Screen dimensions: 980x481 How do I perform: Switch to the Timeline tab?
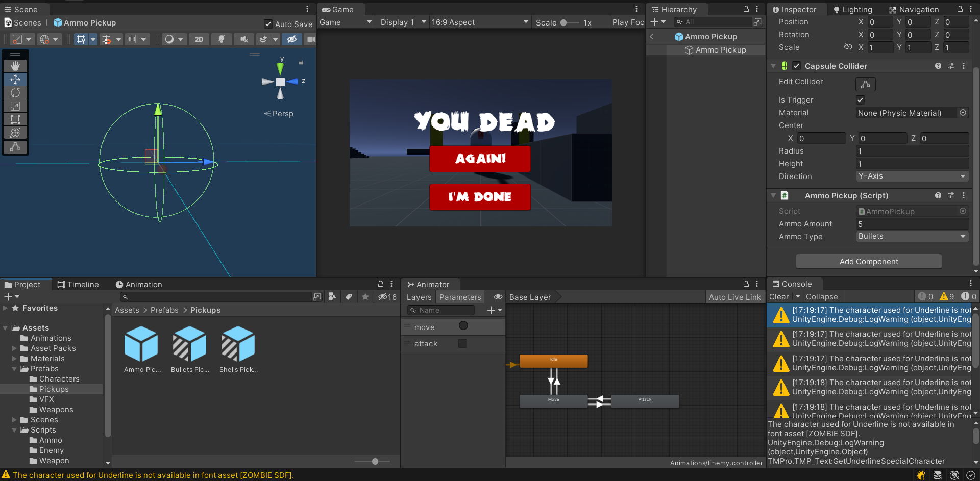pos(78,285)
